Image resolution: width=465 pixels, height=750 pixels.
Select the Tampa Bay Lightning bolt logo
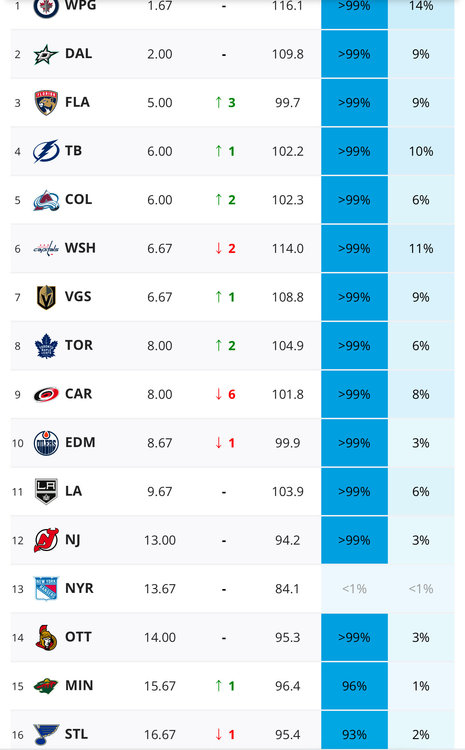coord(46,151)
